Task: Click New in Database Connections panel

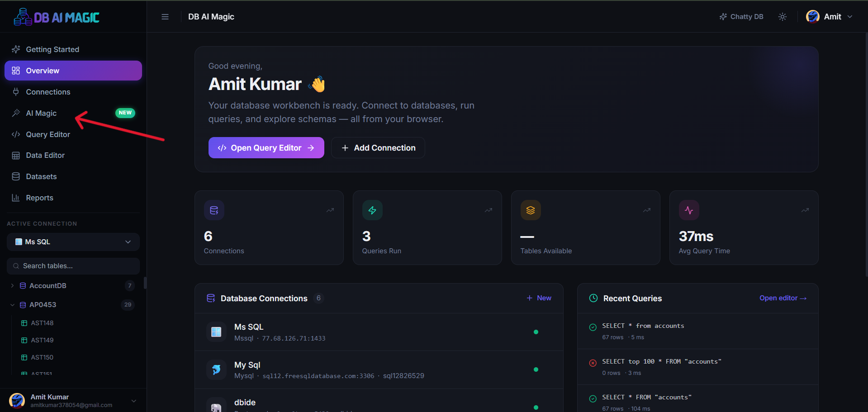Action: tap(539, 298)
